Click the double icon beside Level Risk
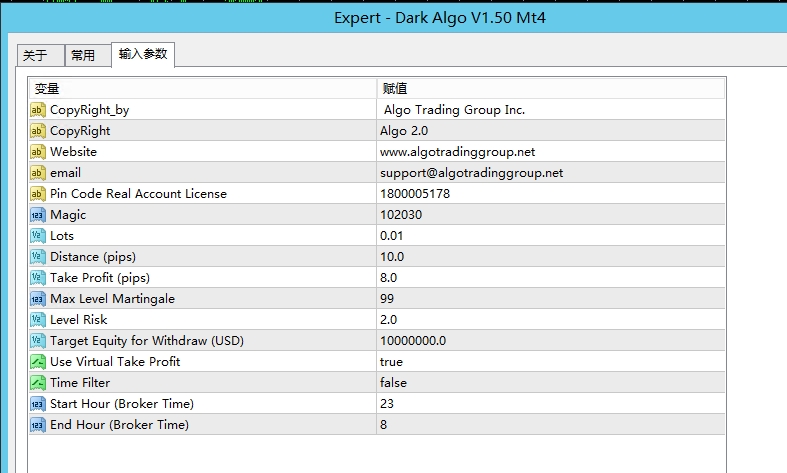This screenshot has width=787, height=473. (x=38, y=320)
